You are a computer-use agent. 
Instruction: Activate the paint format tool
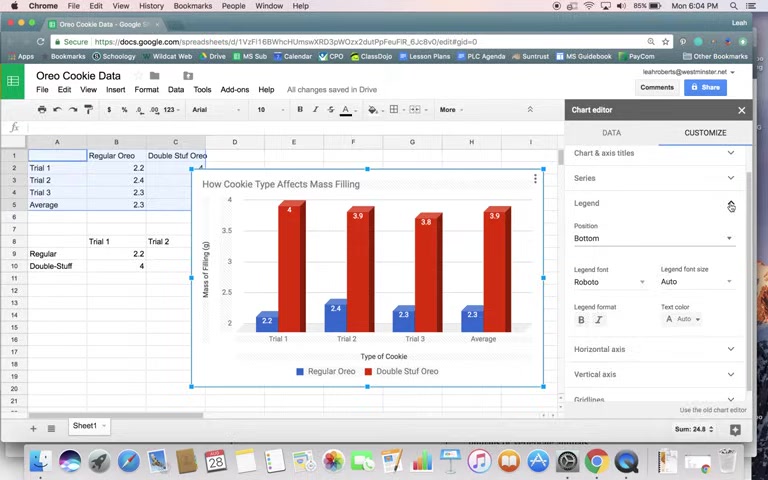tap(89, 110)
